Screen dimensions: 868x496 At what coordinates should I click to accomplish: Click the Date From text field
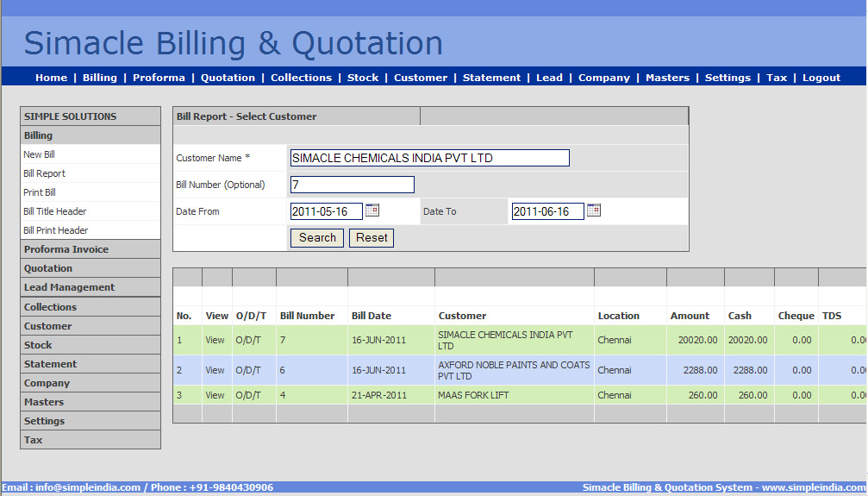pos(326,211)
